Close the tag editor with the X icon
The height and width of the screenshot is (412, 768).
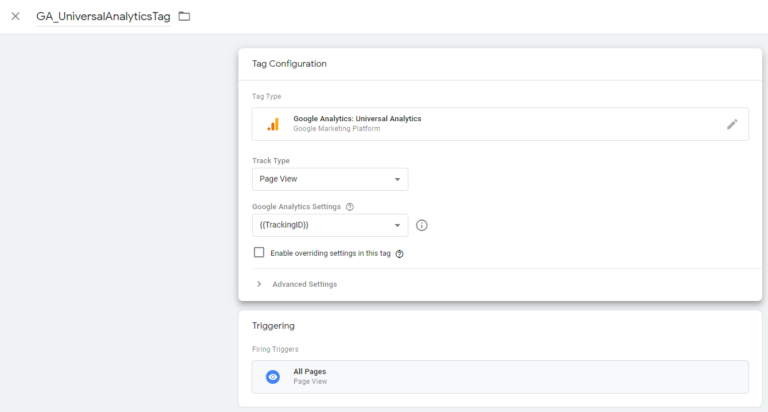[16, 16]
